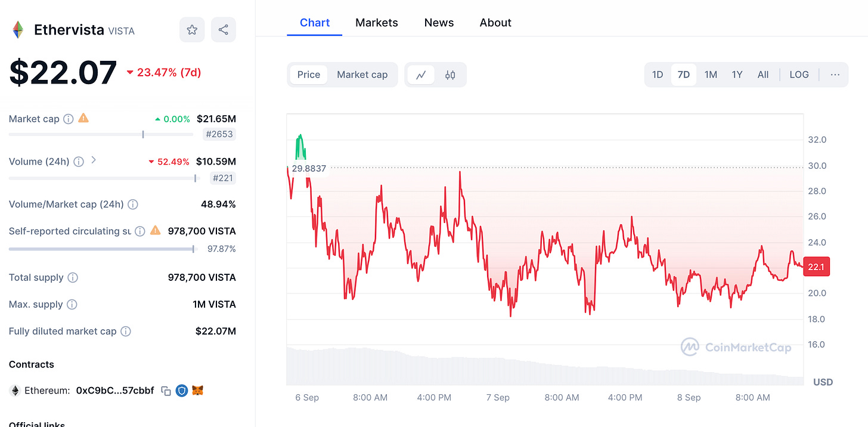Switch to the Markets tab
This screenshot has width=868, height=427.
(377, 23)
